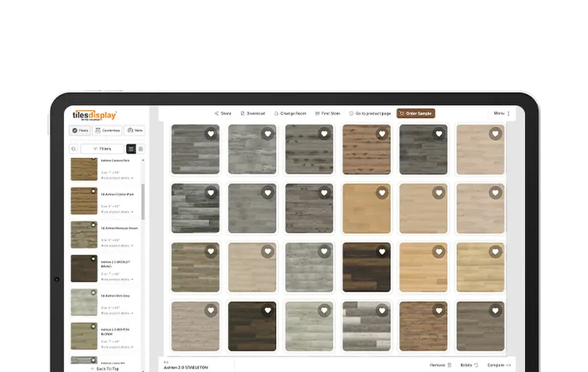Open the Countertops section
588x372 pixels.
[109, 130]
